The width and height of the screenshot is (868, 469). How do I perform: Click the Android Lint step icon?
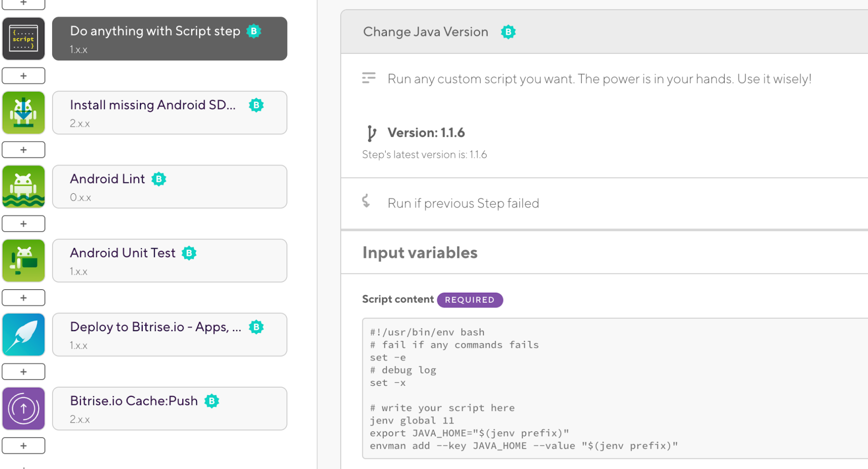point(23,187)
